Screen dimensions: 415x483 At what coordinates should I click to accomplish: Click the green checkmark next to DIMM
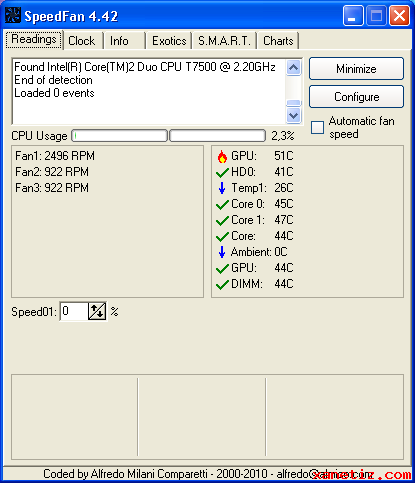222,284
